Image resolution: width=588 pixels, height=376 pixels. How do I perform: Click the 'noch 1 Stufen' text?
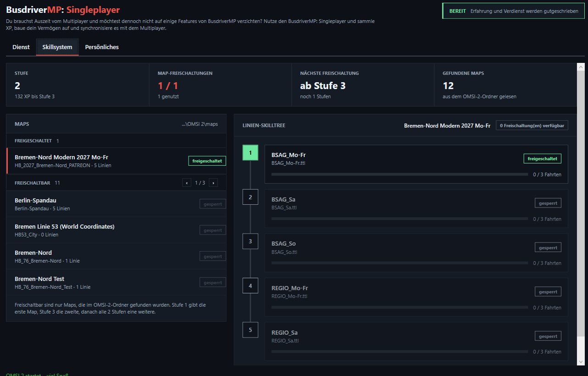pyautogui.click(x=315, y=96)
